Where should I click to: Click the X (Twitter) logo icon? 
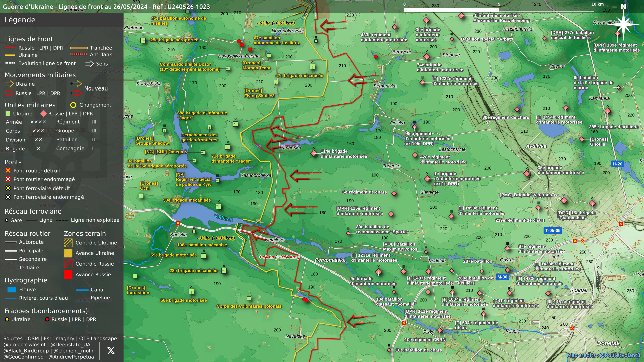pyautogui.click(x=111, y=351)
